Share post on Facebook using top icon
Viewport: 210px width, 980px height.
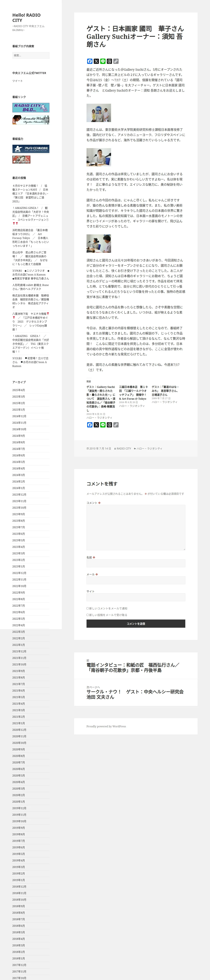pyautogui.click(x=90, y=61)
